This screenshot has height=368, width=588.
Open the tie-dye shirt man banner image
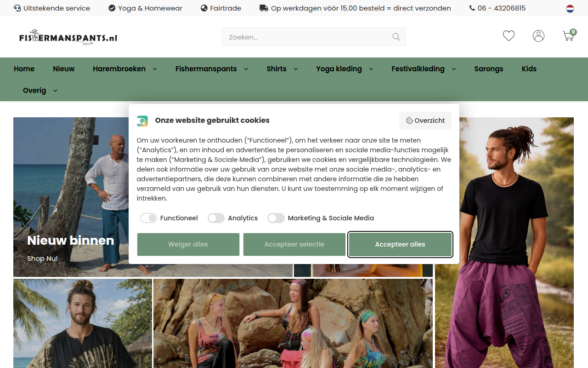[83, 323]
